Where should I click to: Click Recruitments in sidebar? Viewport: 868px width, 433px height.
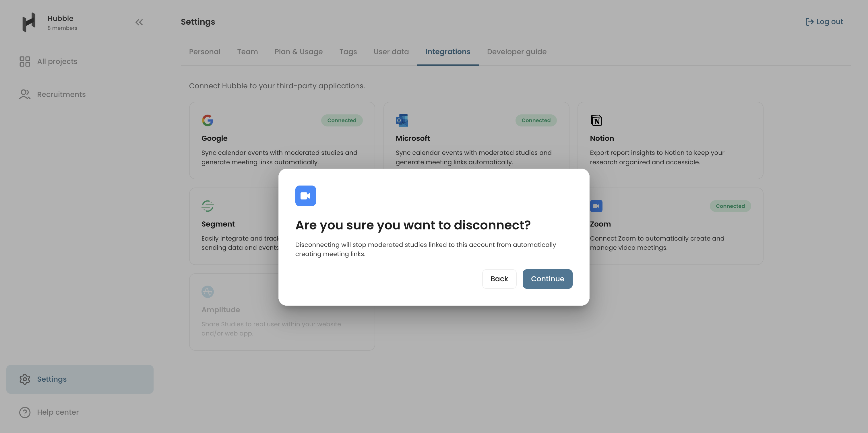click(x=61, y=94)
